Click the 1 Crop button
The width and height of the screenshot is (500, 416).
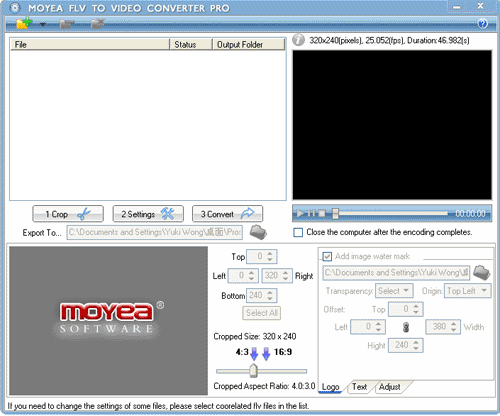pos(68,214)
